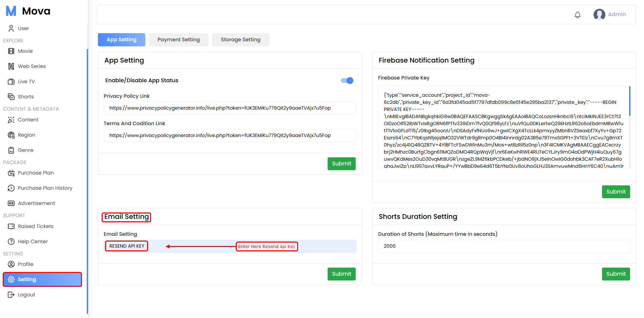Submit the Shorts Duration Setting
Screen dimensions: 644x318
click(x=616, y=274)
